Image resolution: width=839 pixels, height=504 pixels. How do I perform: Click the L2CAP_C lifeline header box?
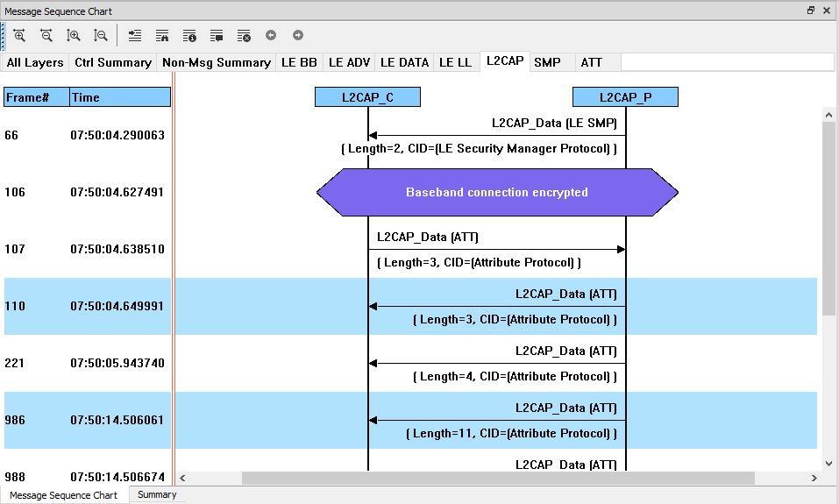pyautogui.click(x=367, y=97)
